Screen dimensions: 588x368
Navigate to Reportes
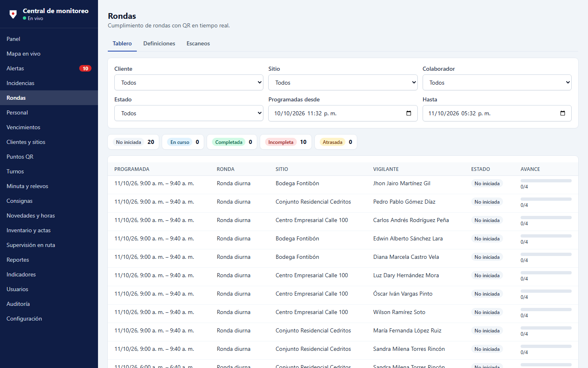click(x=49, y=260)
